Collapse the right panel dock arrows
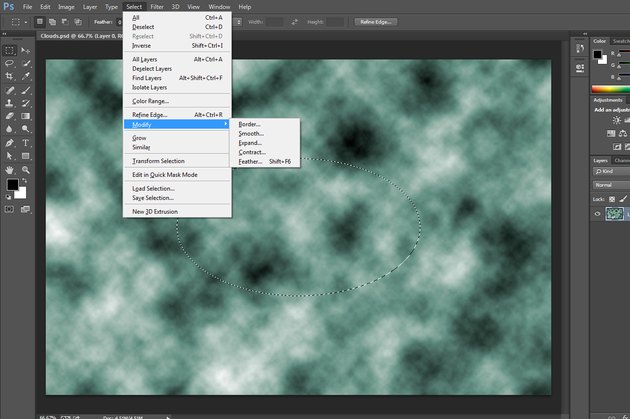Screen dimensions: 630x419 point(585,34)
